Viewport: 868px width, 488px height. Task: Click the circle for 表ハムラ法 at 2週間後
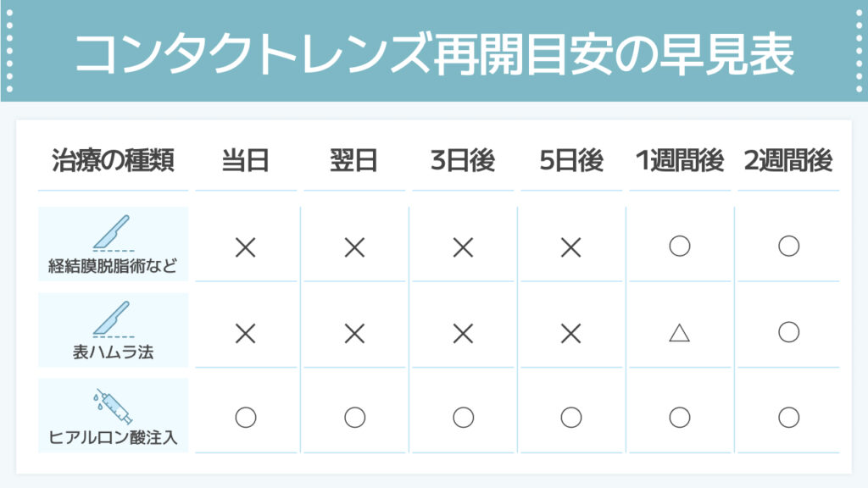[788, 332]
